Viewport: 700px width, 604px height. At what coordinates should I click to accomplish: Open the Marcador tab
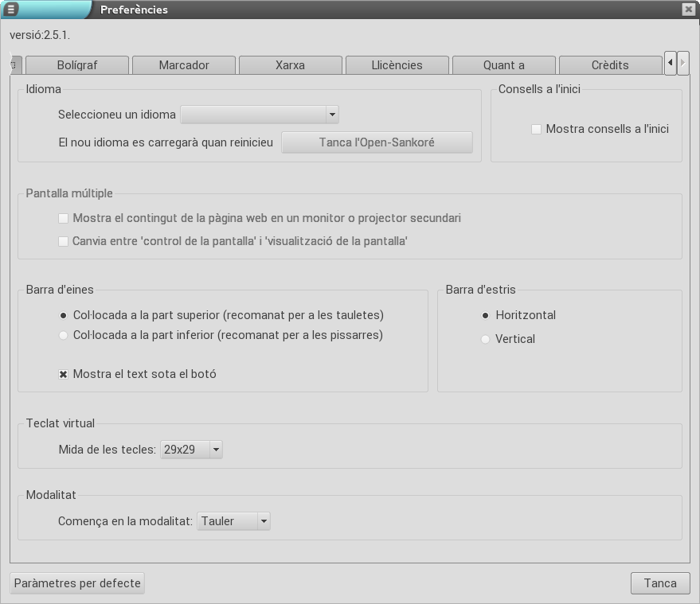click(184, 65)
